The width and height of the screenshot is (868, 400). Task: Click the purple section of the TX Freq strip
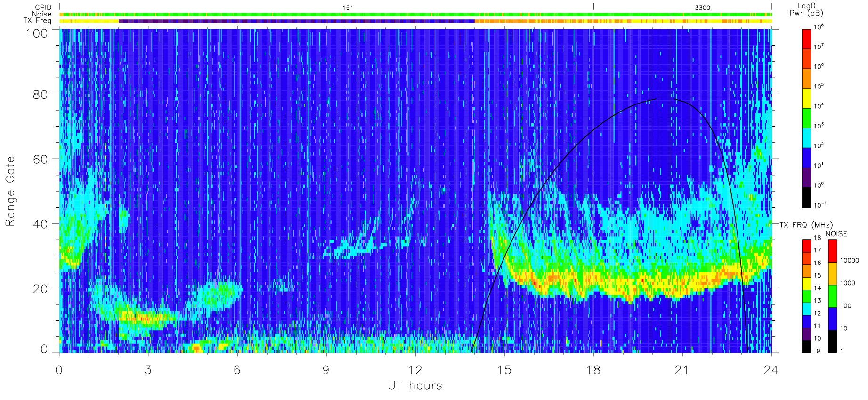pos(297,21)
